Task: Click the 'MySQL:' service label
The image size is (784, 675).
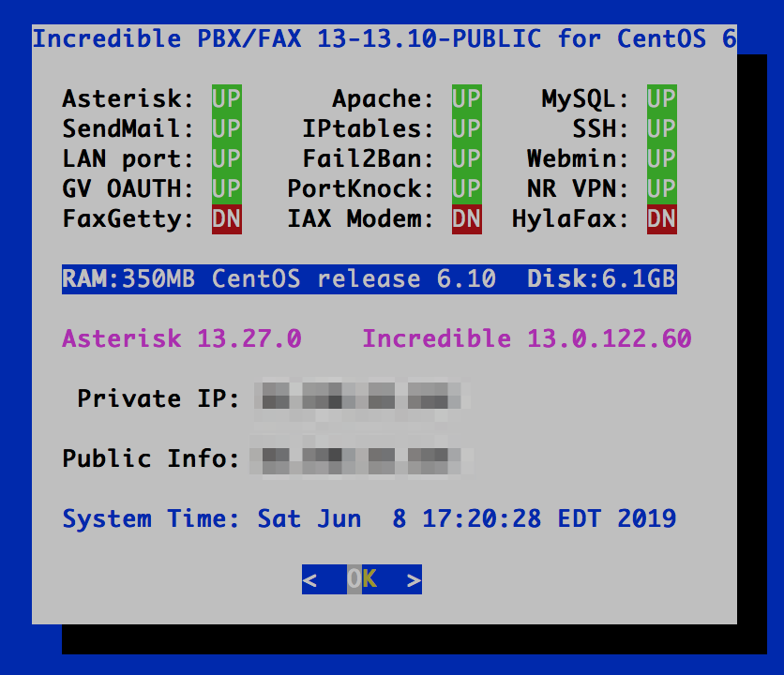Action: click(x=585, y=99)
